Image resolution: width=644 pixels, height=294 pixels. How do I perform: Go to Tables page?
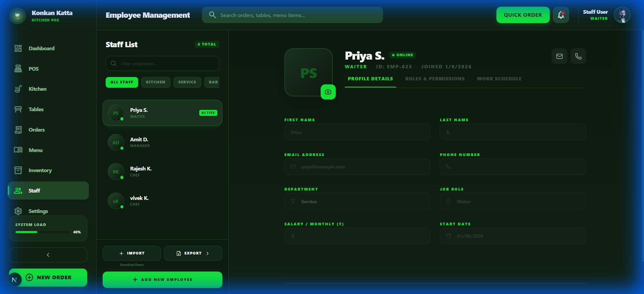pyautogui.click(x=48, y=109)
